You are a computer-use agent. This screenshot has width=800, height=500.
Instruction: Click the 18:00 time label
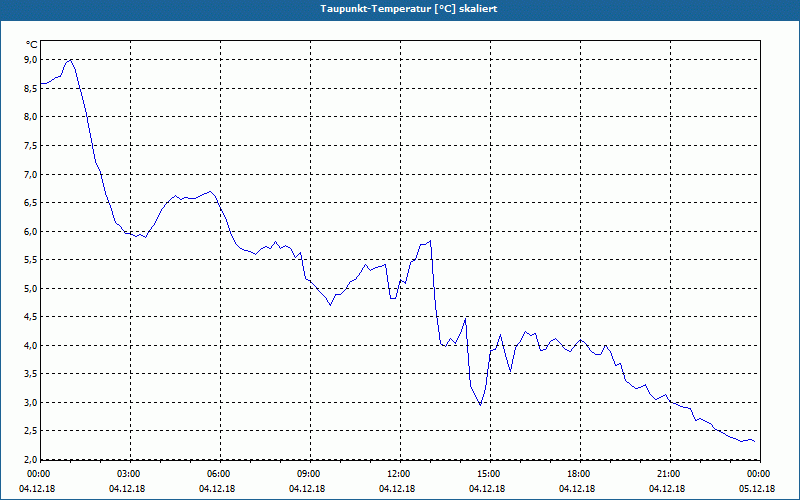(580, 474)
